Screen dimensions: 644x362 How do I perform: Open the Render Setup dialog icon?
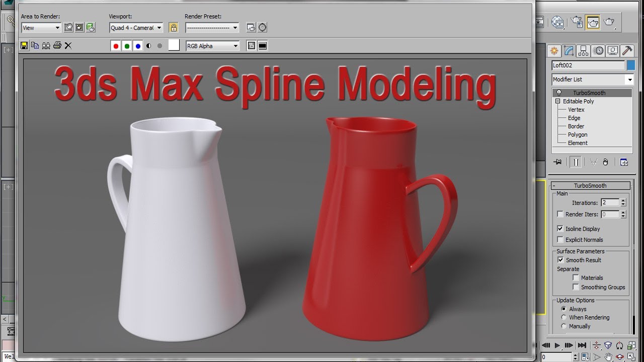click(x=251, y=28)
